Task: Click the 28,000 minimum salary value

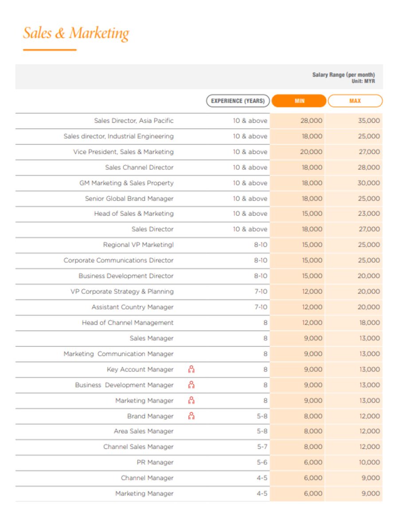Action: point(311,121)
